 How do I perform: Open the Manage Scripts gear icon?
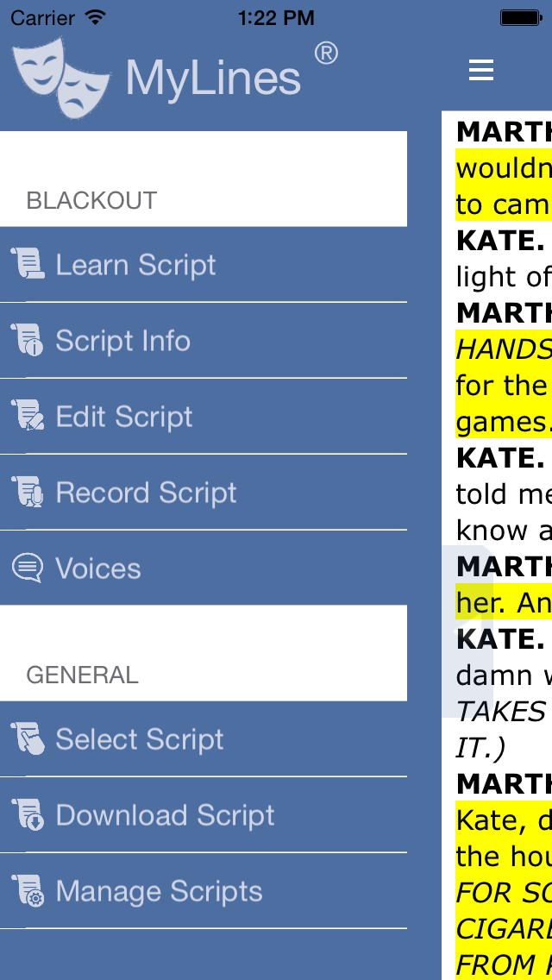[x=28, y=890]
